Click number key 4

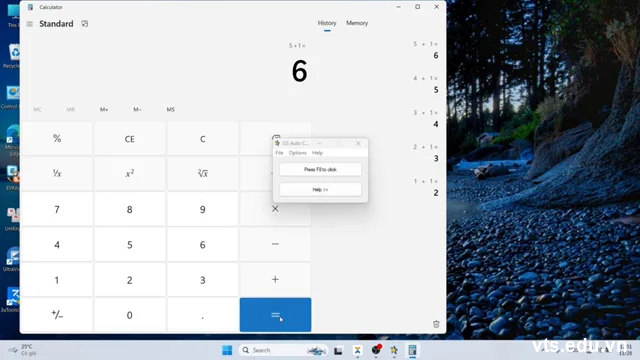[57, 244]
